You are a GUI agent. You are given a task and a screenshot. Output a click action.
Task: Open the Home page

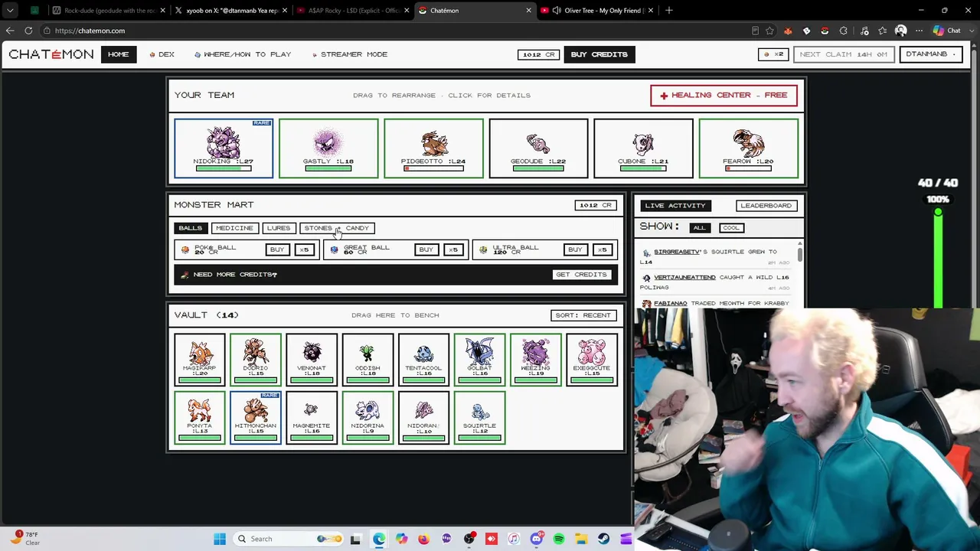click(x=118, y=54)
